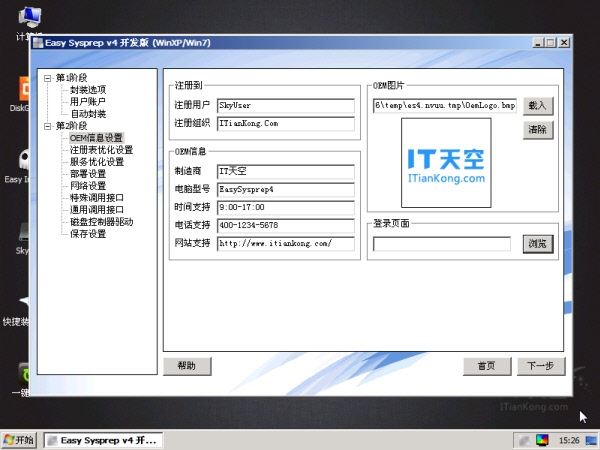The image size is (600, 450).
Task: Open 部署设置 page
Action: tap(88, 174)
